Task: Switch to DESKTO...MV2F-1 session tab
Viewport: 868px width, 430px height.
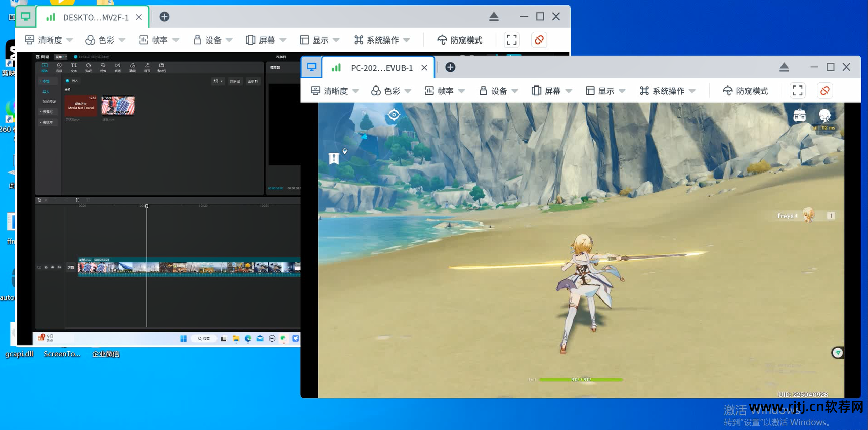Action: [x=93, y=17]
